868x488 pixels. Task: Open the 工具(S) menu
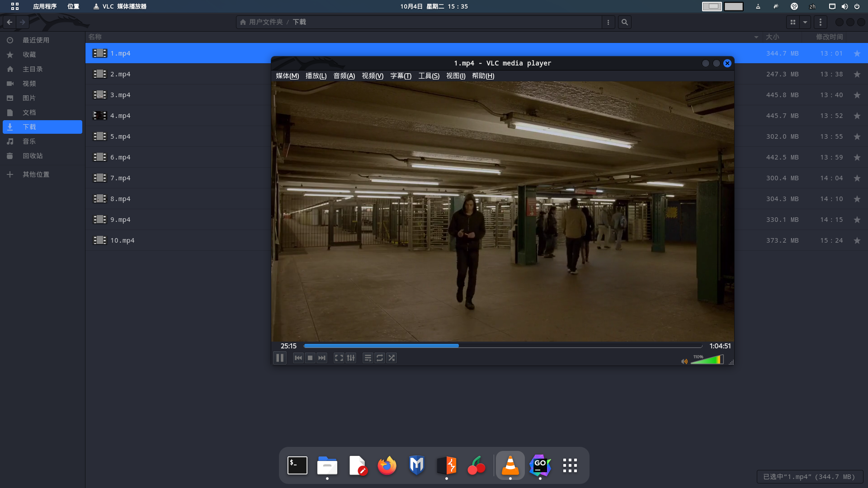click(429, 76)
